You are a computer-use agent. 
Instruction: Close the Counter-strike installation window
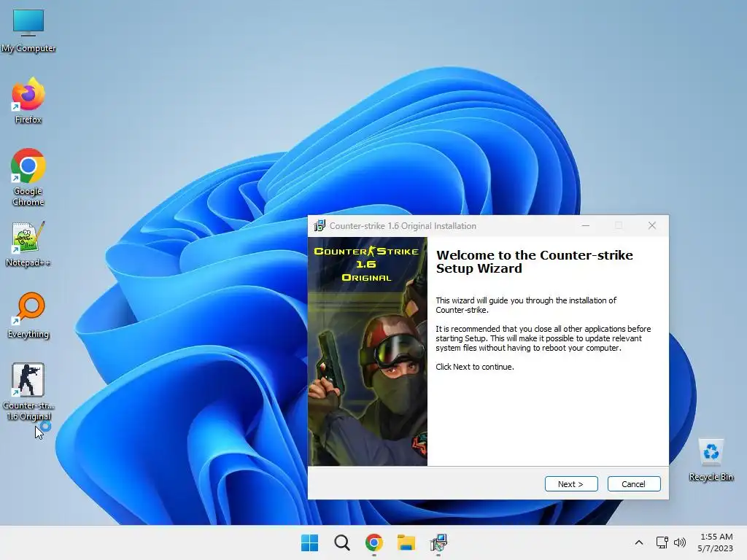(x=651, y=226)
